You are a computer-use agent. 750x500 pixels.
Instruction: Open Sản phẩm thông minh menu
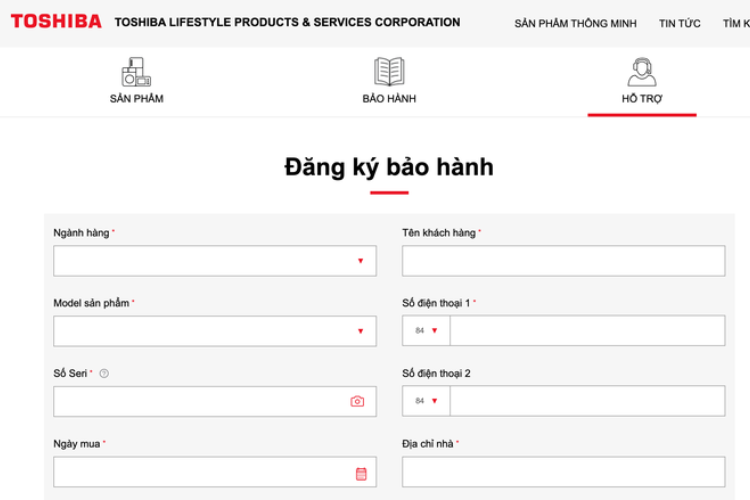point(575,23)
